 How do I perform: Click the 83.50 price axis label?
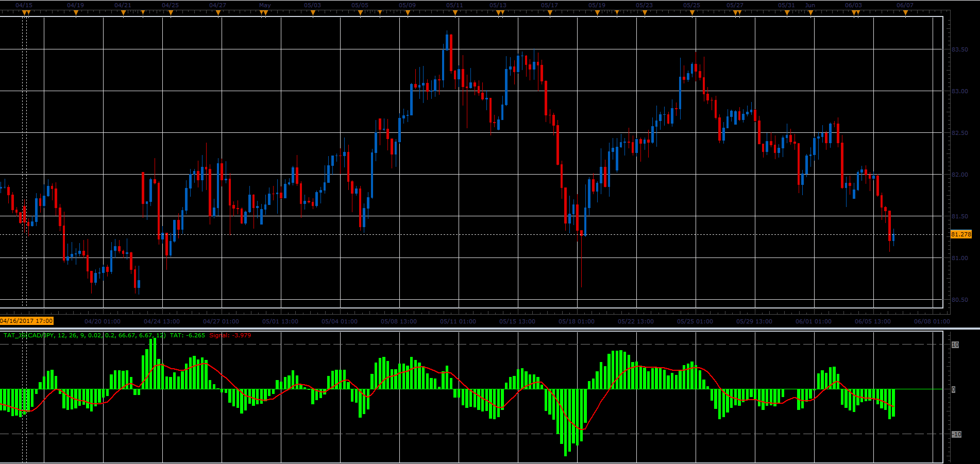coord(959,49)
